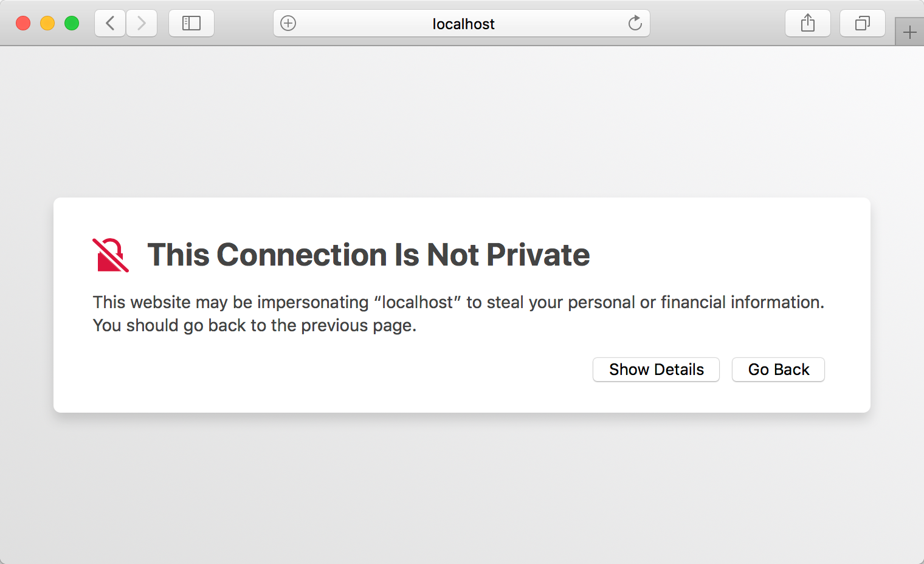Show all tabs overview
924x564 pixels.
[863, 24]
